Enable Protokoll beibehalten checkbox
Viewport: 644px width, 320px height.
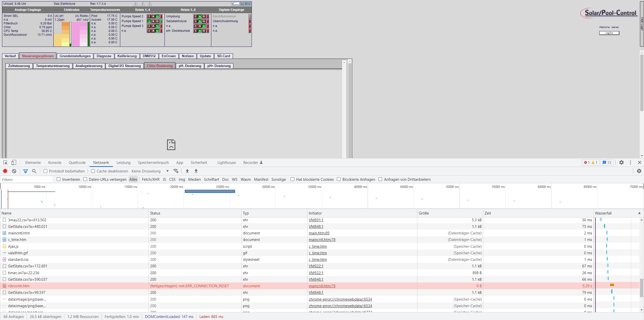point(45,171)
